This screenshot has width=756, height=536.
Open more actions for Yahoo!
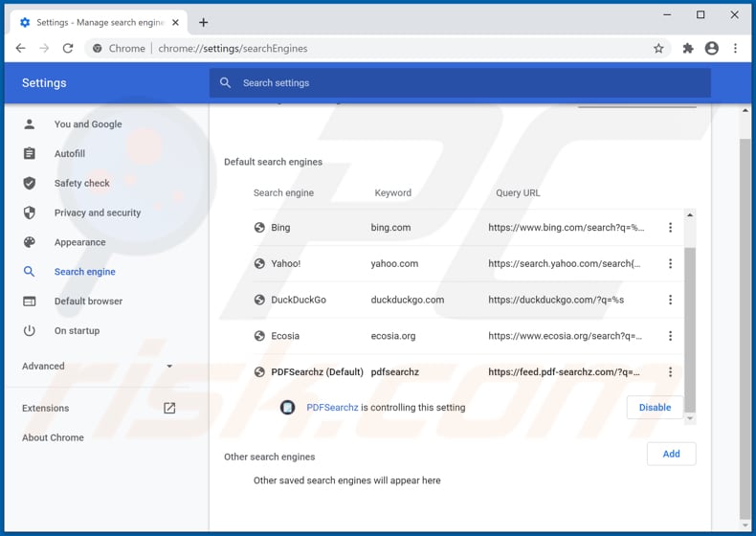[670, 263]
